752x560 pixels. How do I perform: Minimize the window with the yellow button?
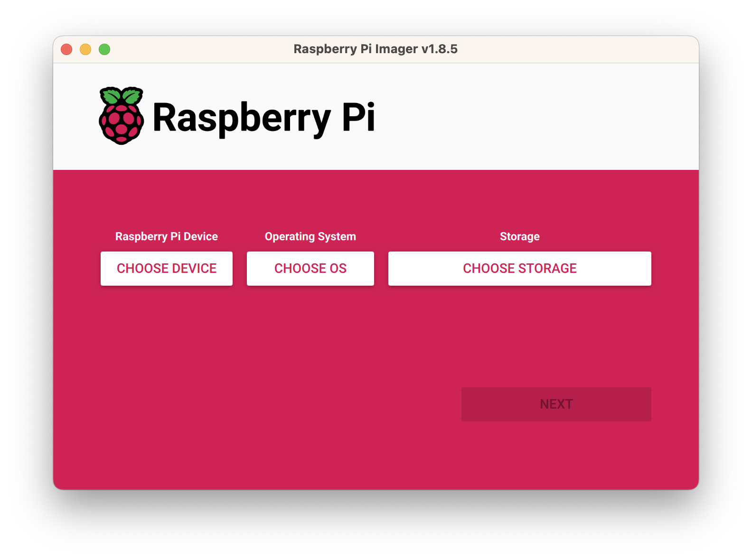tap(85, 49)
